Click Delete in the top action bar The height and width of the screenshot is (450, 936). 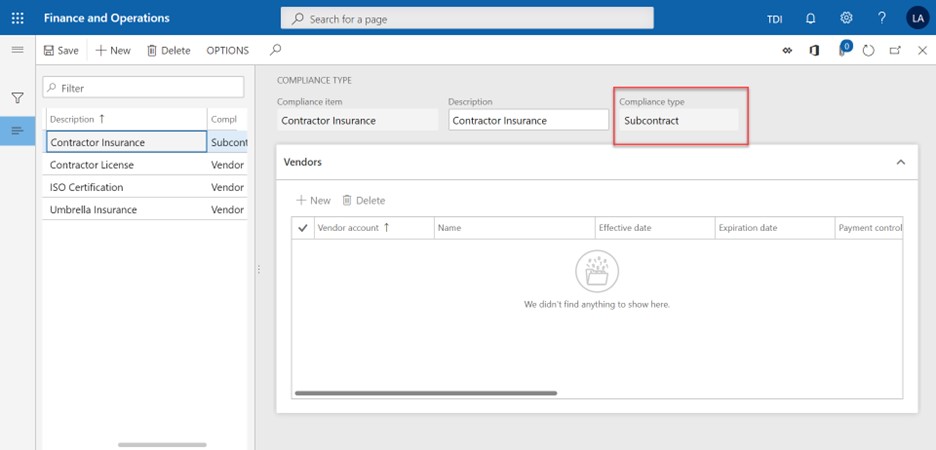tap(168, 50)
